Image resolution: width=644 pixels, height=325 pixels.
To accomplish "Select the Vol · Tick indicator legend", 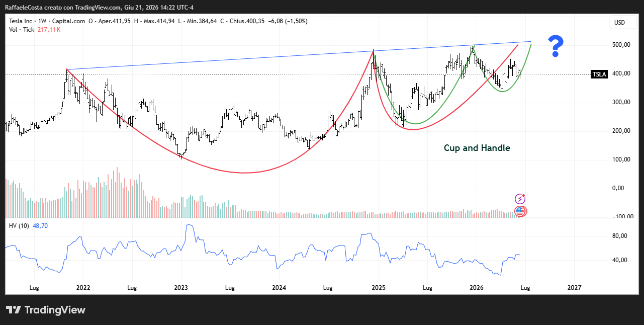I will (x=22, y=30).
